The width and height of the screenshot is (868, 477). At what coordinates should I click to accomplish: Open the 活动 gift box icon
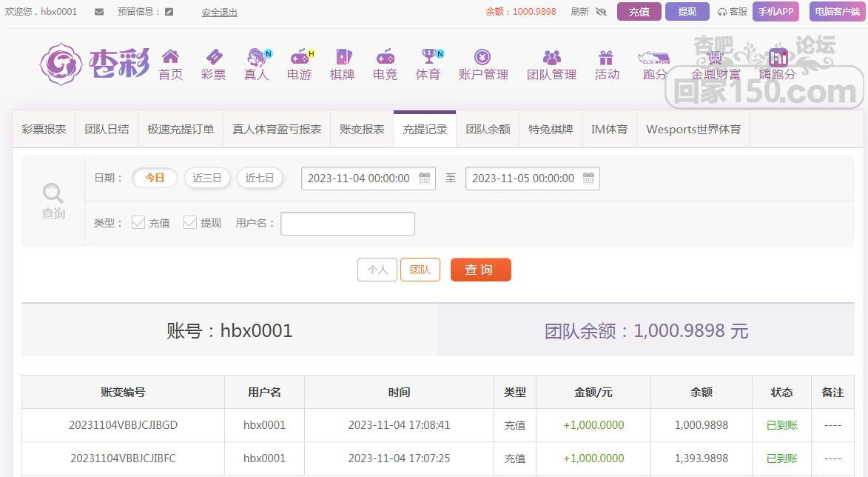point(606,57)
